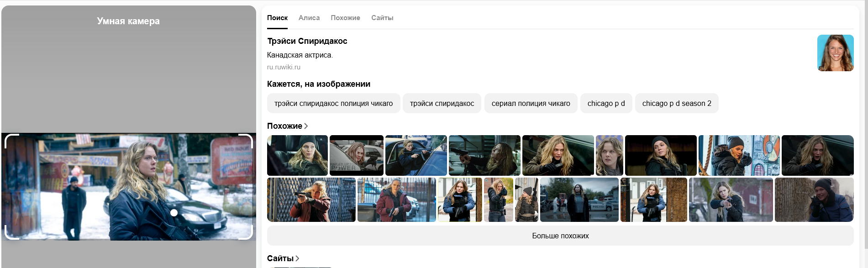Click the Умная камера title text
Image resolution: width=868 pixels, height=268 pixels.
[x=128, y=21]
